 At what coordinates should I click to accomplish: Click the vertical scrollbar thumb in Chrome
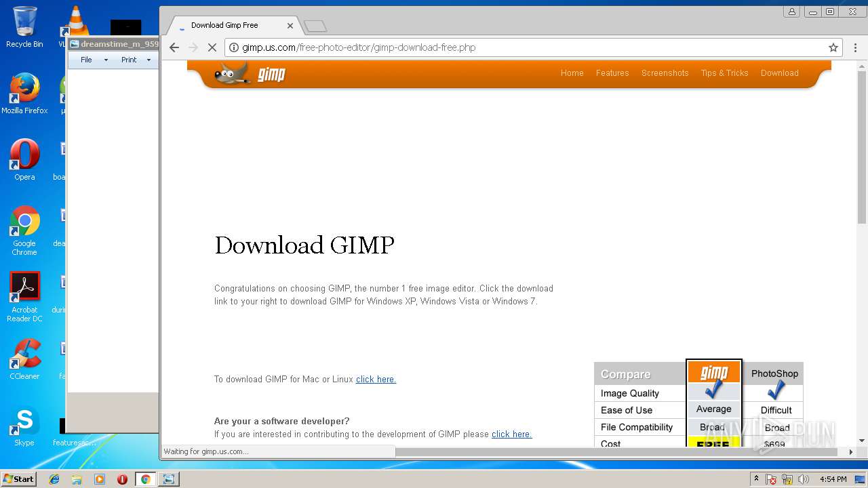click(x=862, y=146)
